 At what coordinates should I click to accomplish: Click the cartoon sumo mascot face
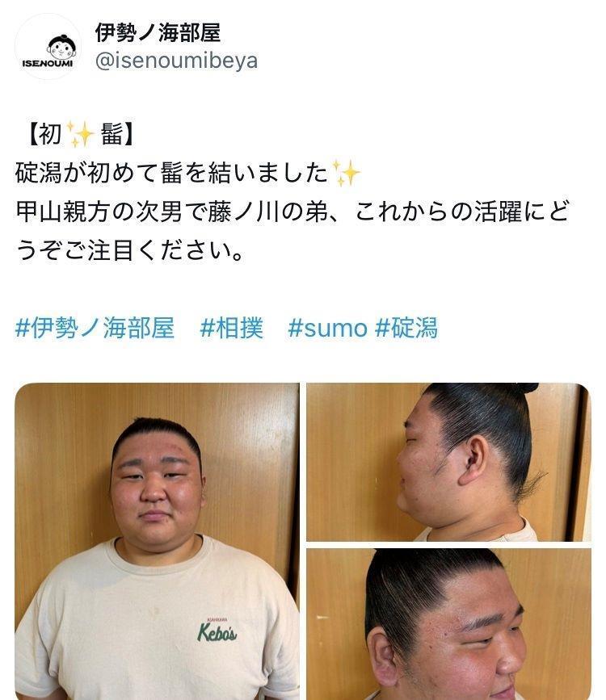[x=61, y=48]
